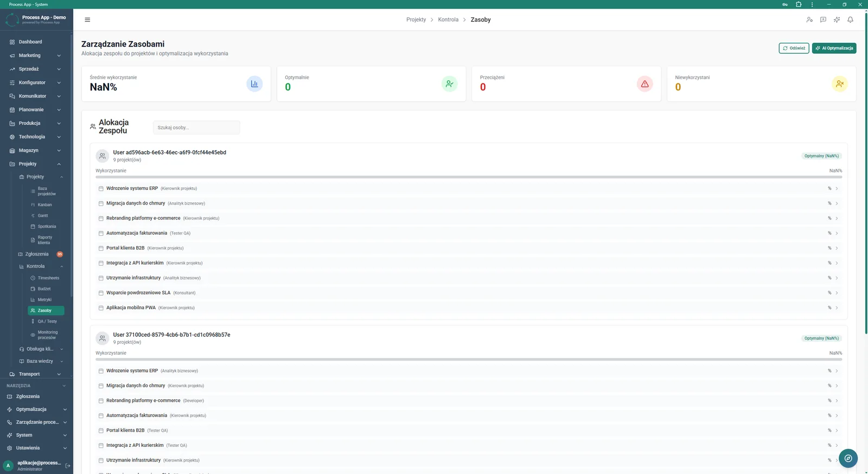Click the logout icon beside the account email
The height and width of the screenshot is (474, 868).
click(x=68, y=465)
